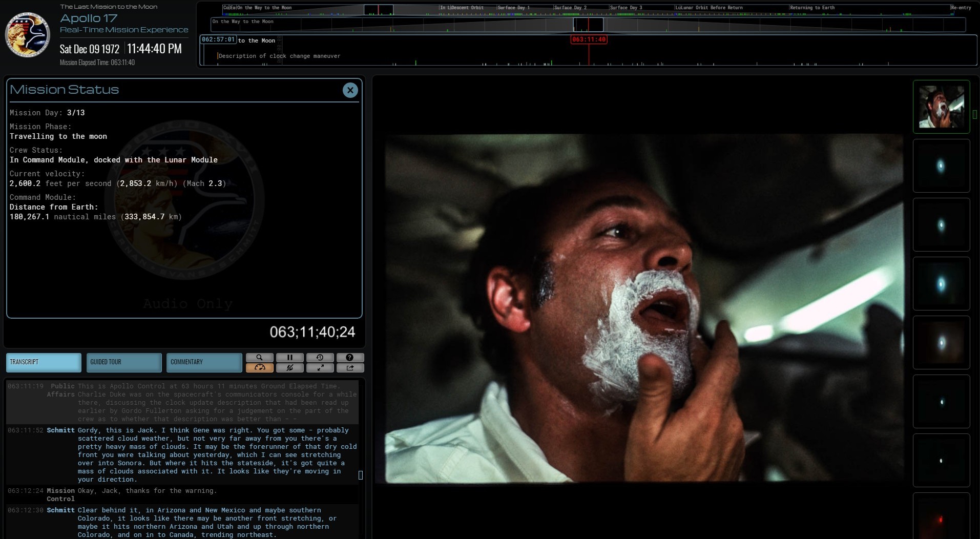Click the Apollo 17 mission patch logo

point(28,35)
